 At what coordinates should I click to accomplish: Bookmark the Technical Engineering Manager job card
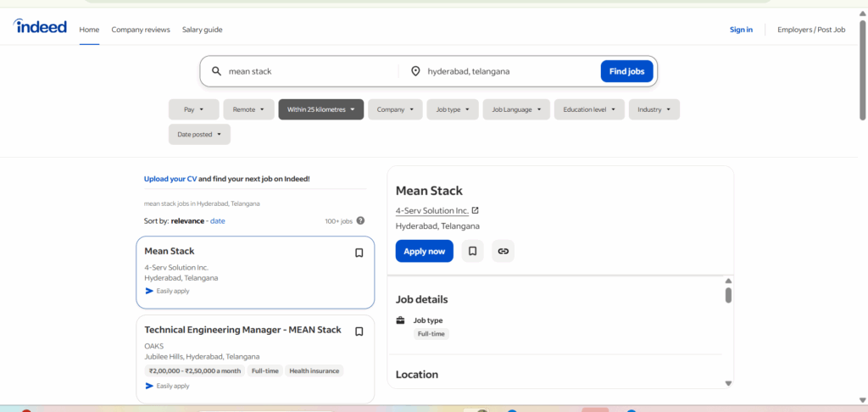tap(359, 331)
